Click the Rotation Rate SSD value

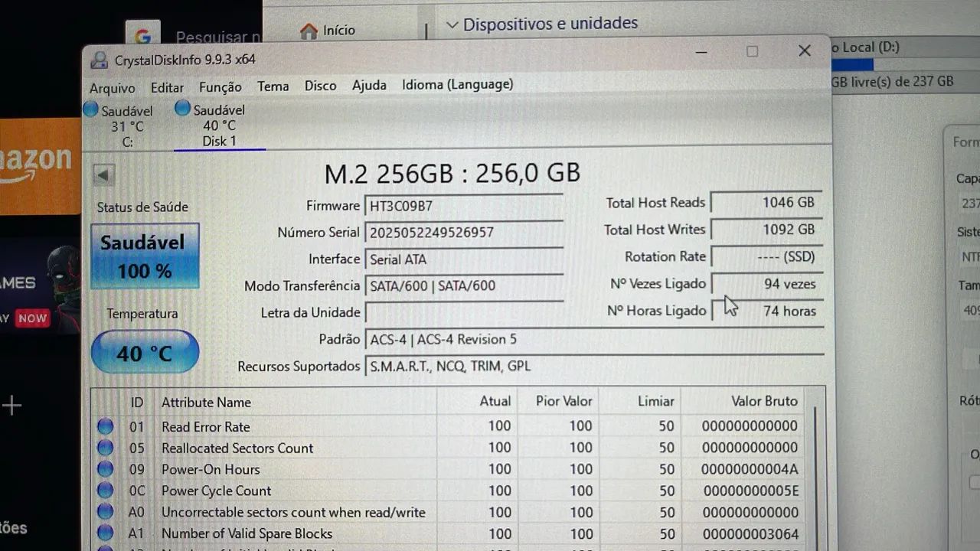click(766, 256)
